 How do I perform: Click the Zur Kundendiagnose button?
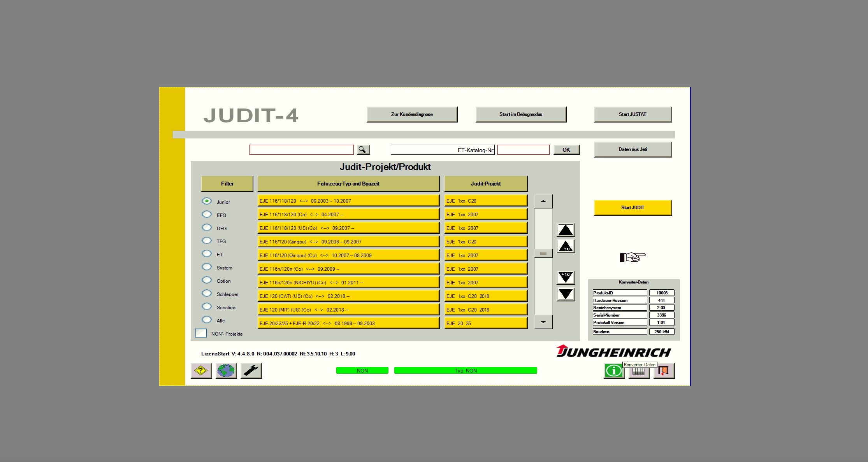[x=412, y=114]
